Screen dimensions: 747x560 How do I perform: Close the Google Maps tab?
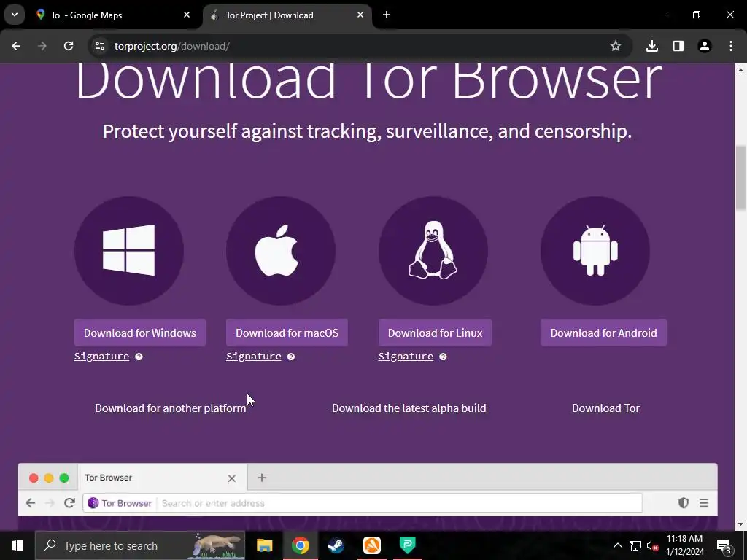(x=187, y=15)
